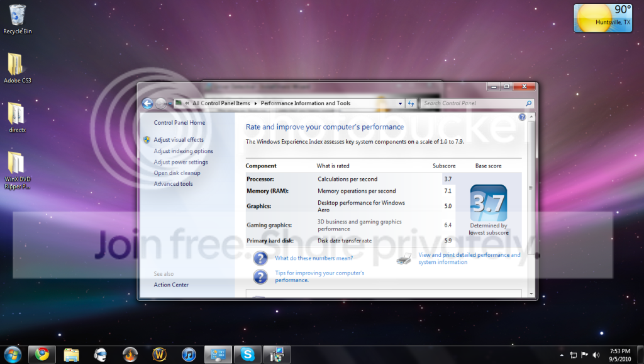Click the Windows Start orb

pyautogui.click(x=13, y=355)
